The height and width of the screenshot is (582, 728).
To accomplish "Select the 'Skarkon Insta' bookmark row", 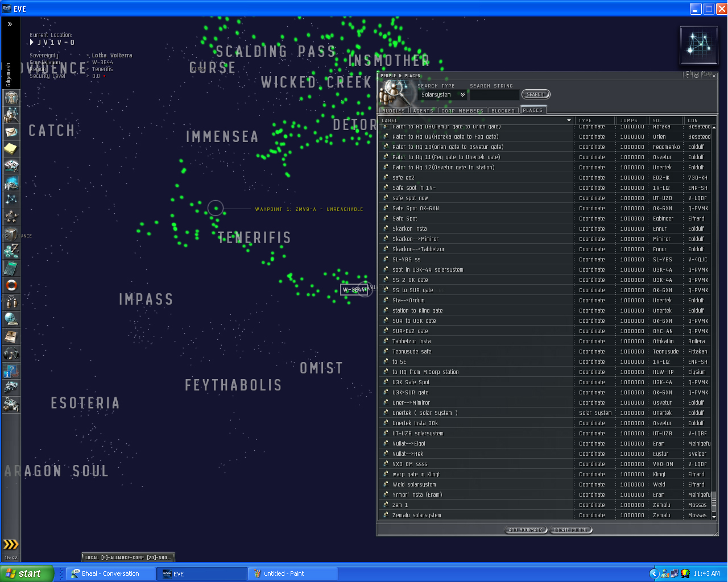I will coord(545,228).
